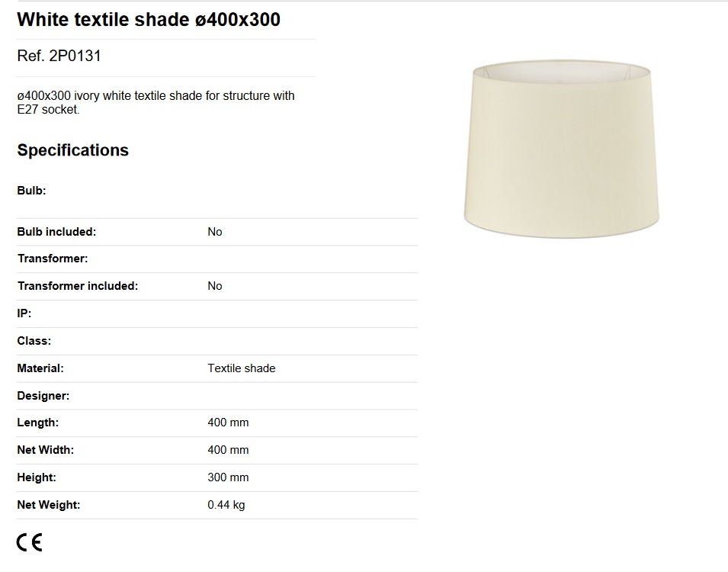
Task: Click the Designer: specification label
Action: (43, 396)
